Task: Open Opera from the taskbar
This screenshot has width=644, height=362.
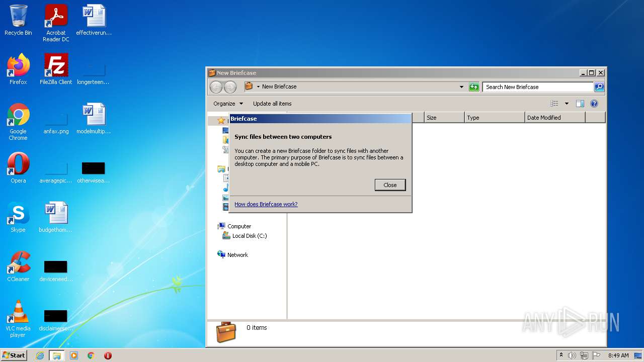Action: pos(108,355)
